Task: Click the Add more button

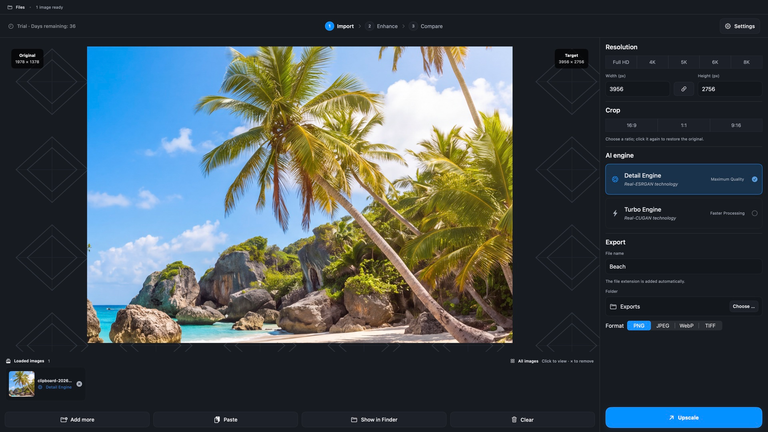Action: click(x=77, y=420)
